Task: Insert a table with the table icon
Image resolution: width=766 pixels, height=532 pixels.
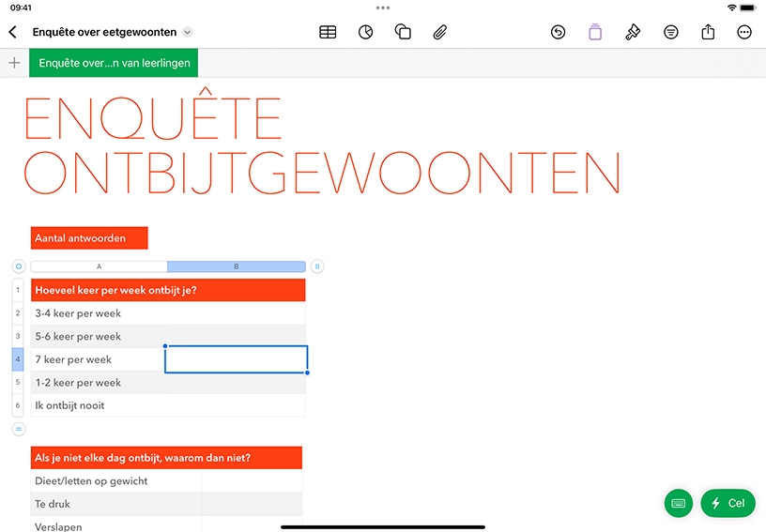Action: [328, 32]
